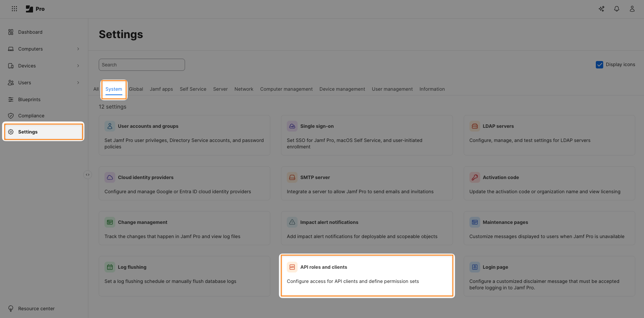Click the Impact alert notifications warning icon
Image resolution: width=644 pixels, height=318 pixels.
pos(292,222)
